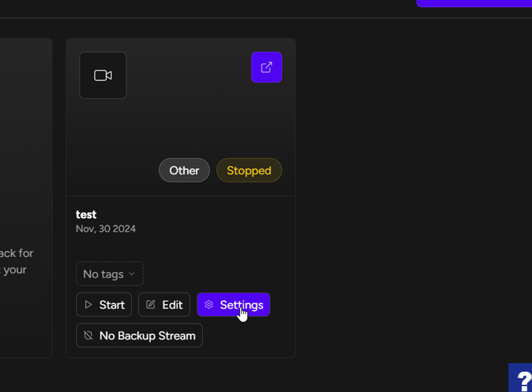The width and height of the screenshot is (532, 392).
Task: Toggle the Stopped status badge
Action: 249,170
